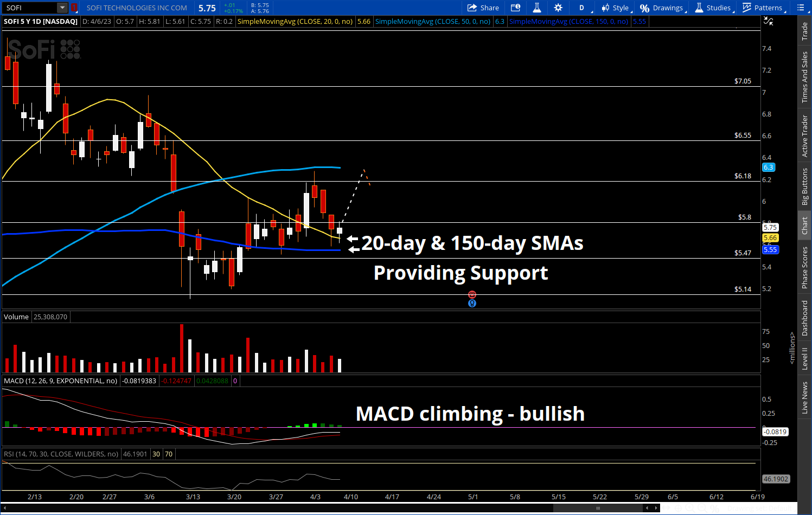Click the faint crosshair pointer icon

pyautogui.click(x=678, y=508)
